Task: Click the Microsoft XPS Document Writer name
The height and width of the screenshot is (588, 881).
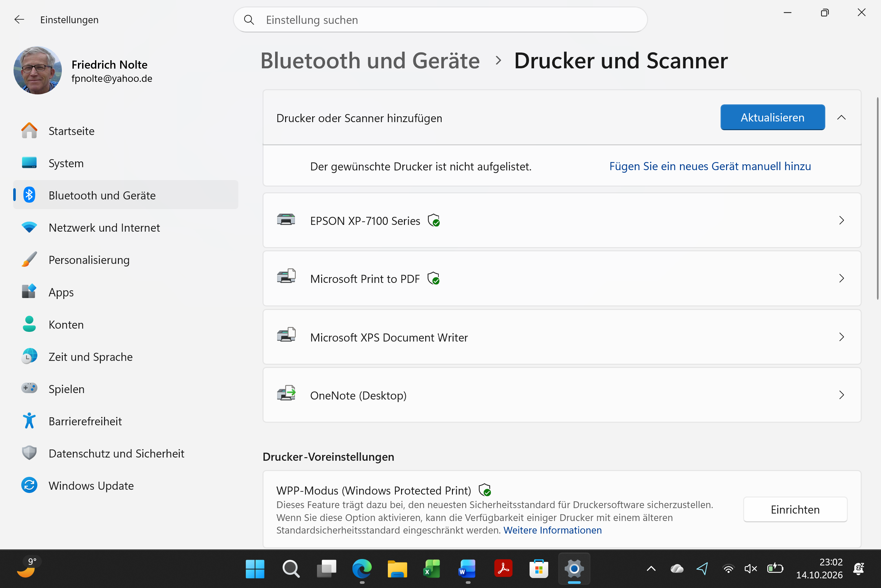Action: point(389,338)
